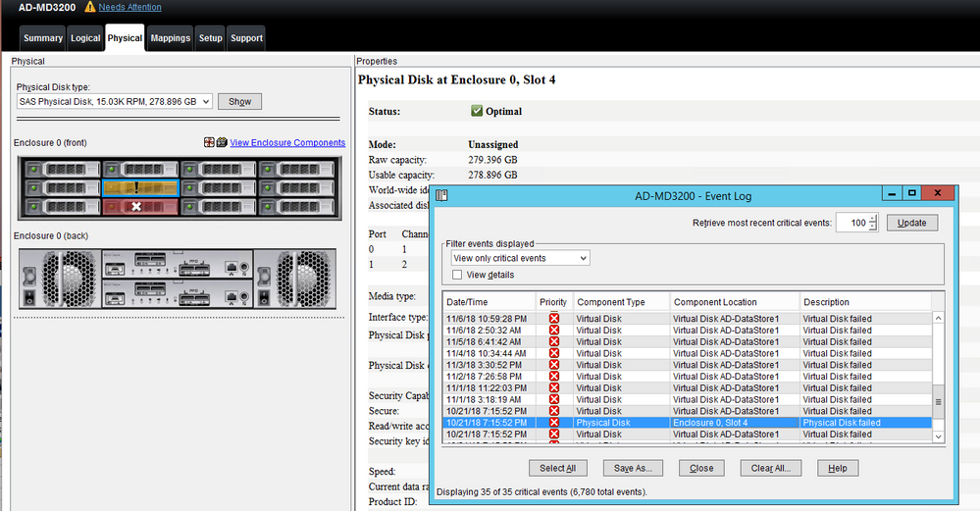Click critical icon for 11/3/18 3:30:52 PM event
Viewport: 980px width, 511px height.
pyautogui.click(x=553, y=365)
